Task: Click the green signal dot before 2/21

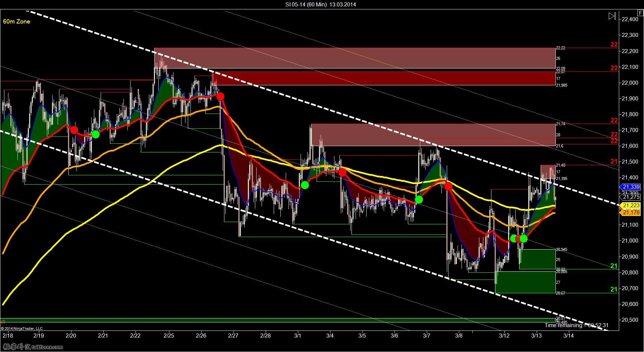Action: pyautogui.click(x=96, y=134)
